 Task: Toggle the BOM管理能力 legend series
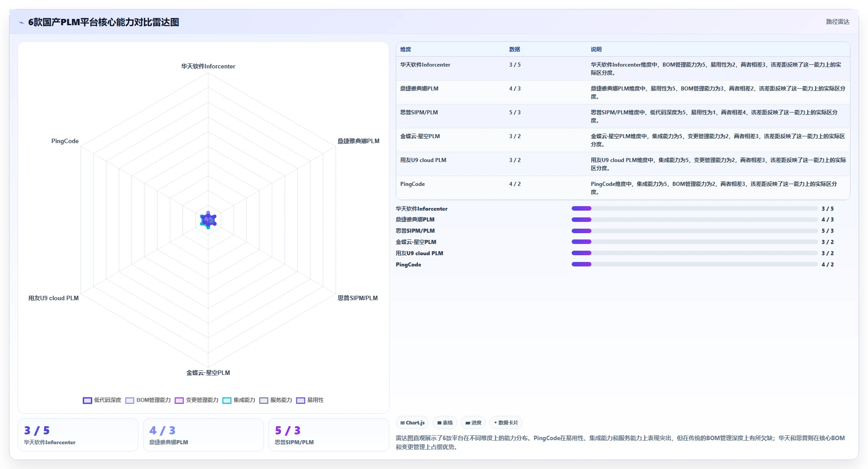[x=148, y=400]
